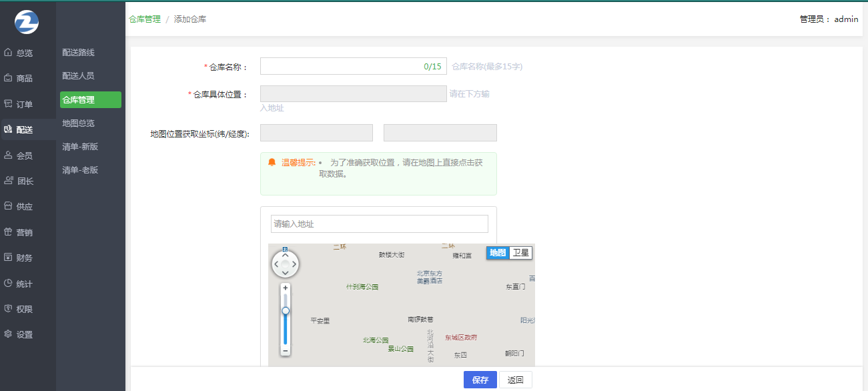The height and width of the screenshot is (391, 868).
Task: Click the 仓库名称 warehouse name input field
Action: pyautogui.click(x=340, y=66)
